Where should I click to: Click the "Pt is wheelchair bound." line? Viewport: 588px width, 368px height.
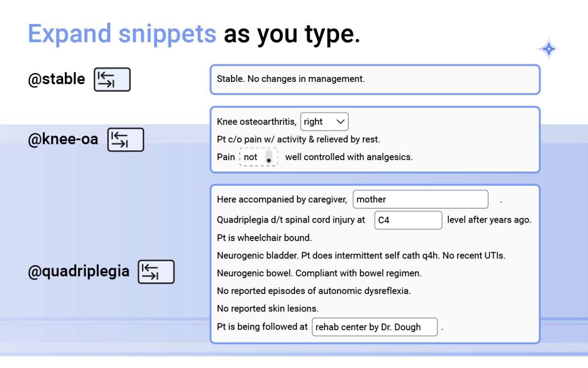264,238
